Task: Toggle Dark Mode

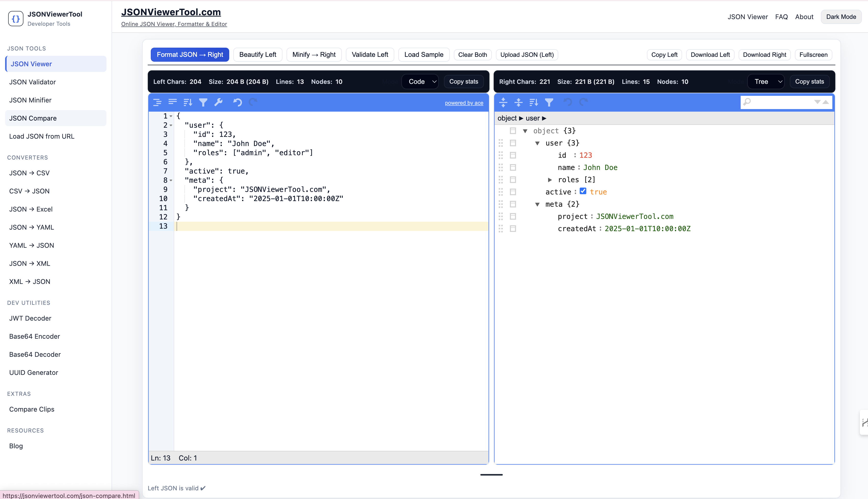Action: click(841, 17)
